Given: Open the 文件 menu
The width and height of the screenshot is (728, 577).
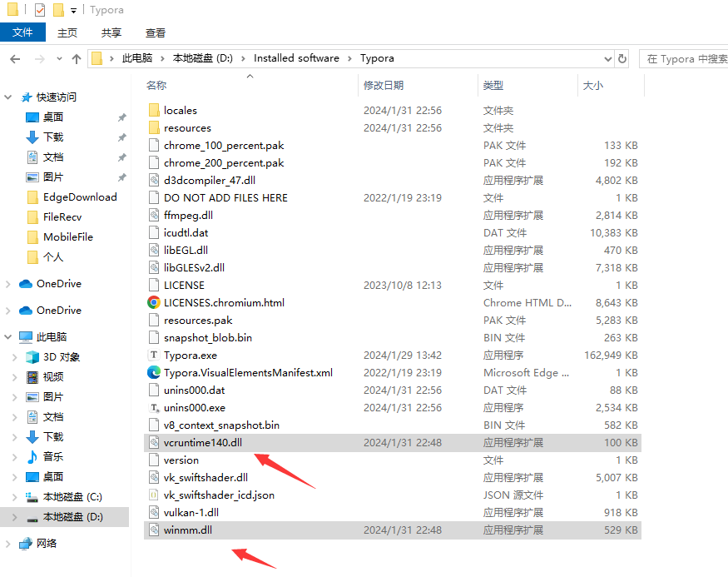Looking at the screenshot, I should tap(22, 32).
